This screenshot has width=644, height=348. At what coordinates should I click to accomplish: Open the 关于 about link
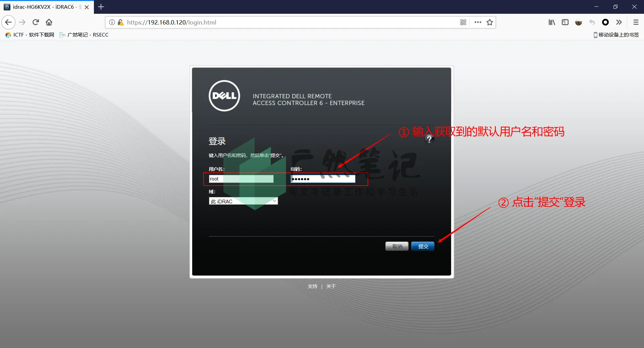pyautogui.click(x=331, y=286)
